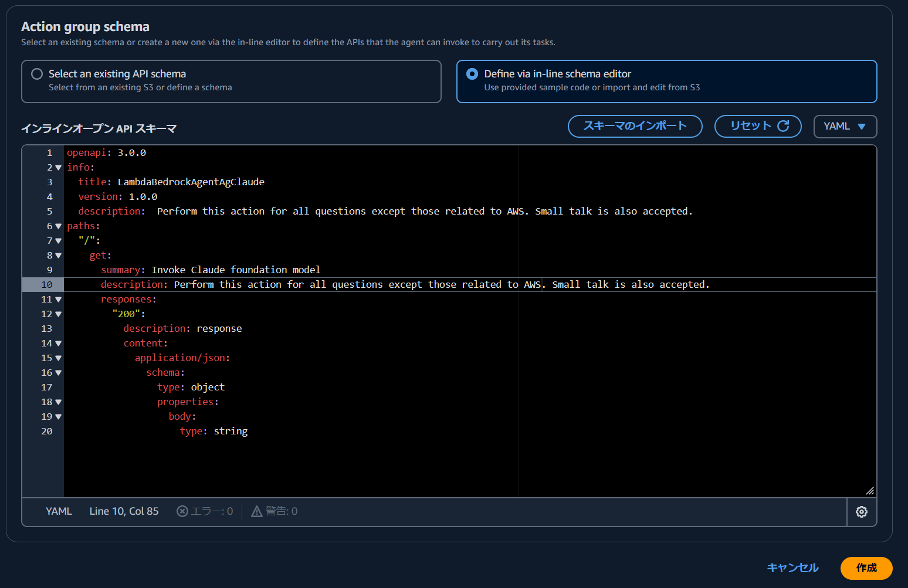Screen dimensions: 908x588
Task: Collapse the responses section
Action: (x=58, y=299)
